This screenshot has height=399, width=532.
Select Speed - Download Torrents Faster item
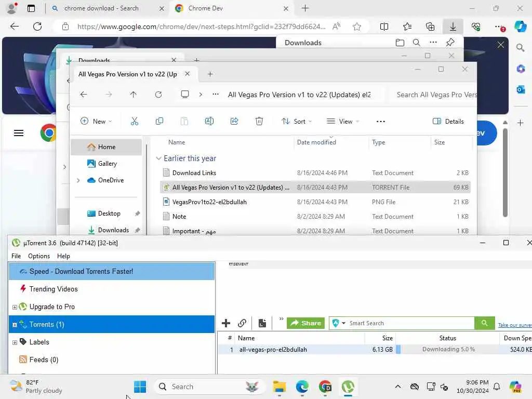pos(112,271)
